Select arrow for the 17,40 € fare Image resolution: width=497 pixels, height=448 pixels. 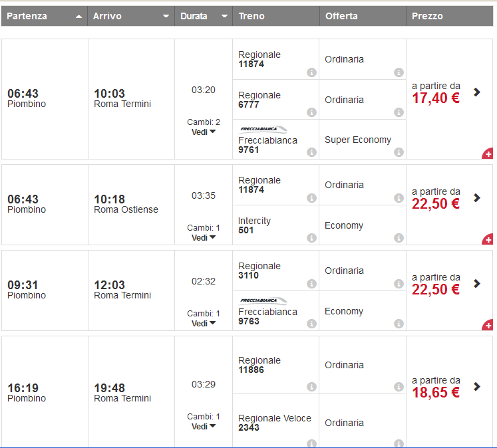pos(476,92)
